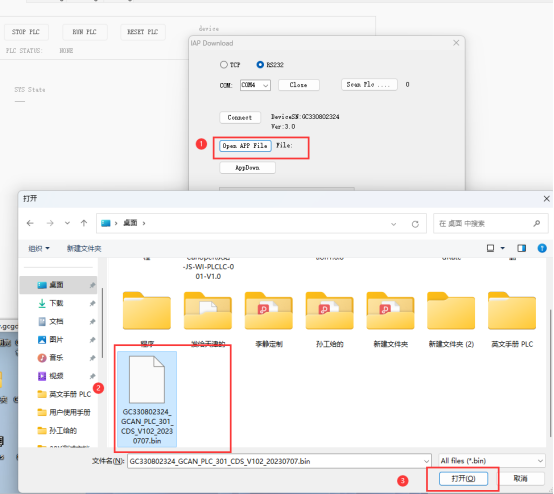Open the 音乐 Music sidebar item
This screenshot has width=554, height=494.
(57, 358)
